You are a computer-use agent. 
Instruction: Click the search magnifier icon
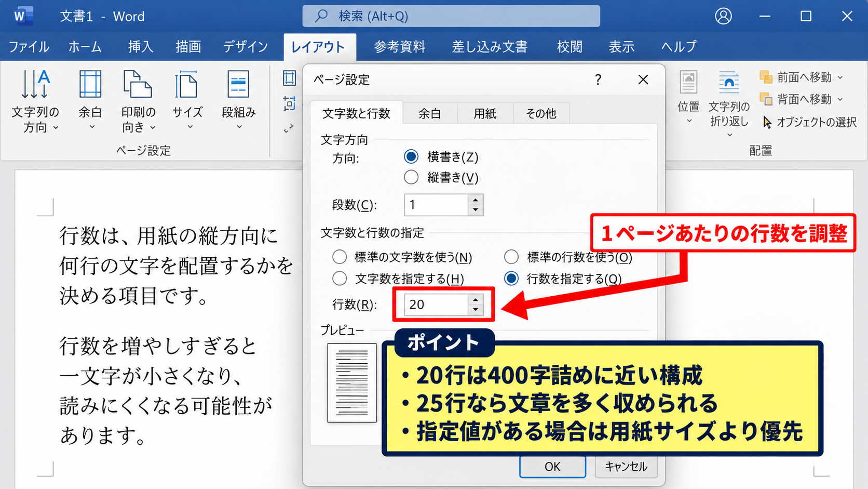tap(321, 16)
